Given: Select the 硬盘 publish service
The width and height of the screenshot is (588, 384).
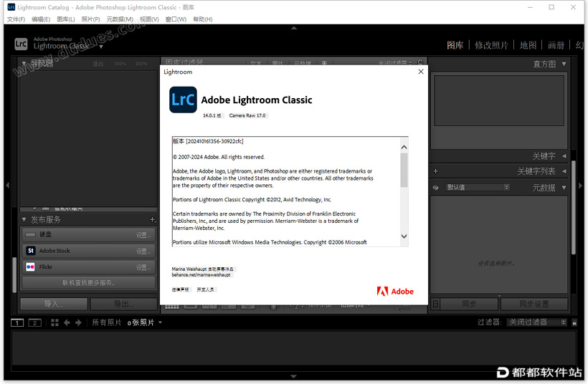Looking at the screenshot, I should click(x=88, y=234).
